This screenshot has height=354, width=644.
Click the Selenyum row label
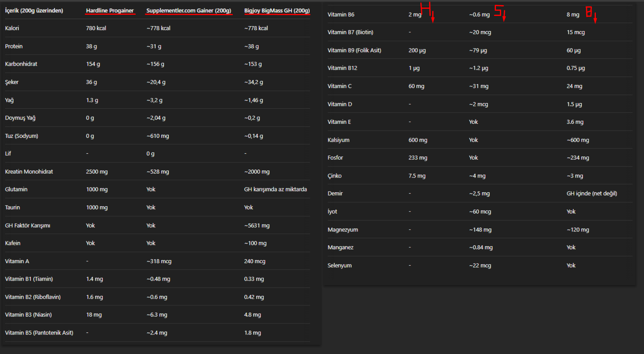tap(340, 266)
